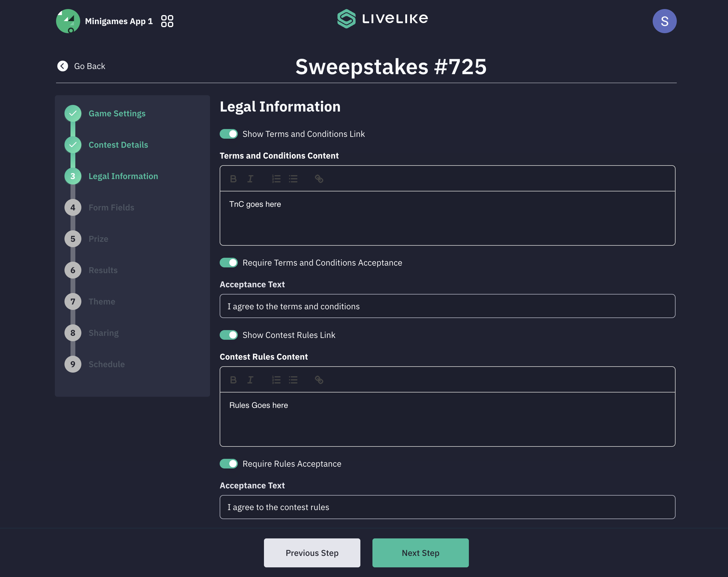Click Bold icon in Terms editor toolbar
The image size is (728, 577).
point(233,179)
